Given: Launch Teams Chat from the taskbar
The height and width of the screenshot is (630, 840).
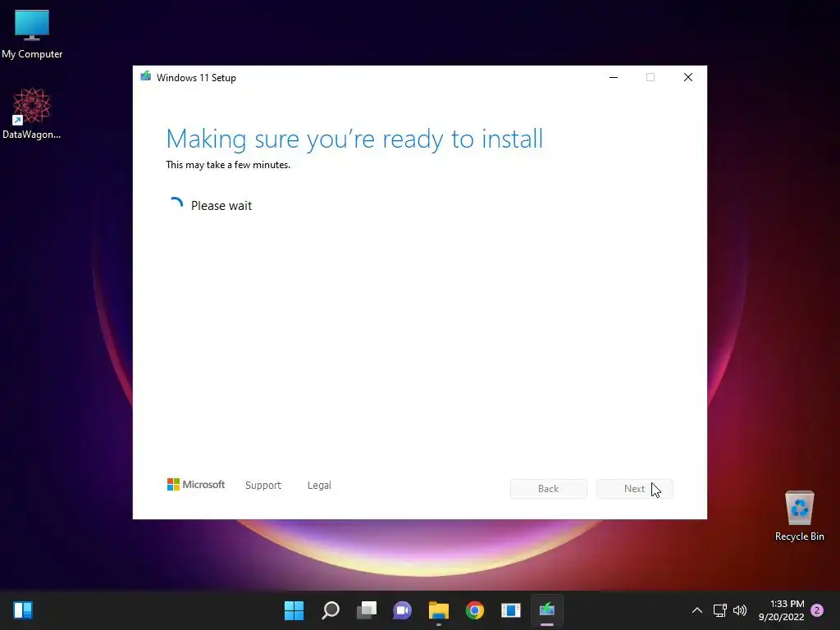Looking at the screenshot, I should [402, 610].
